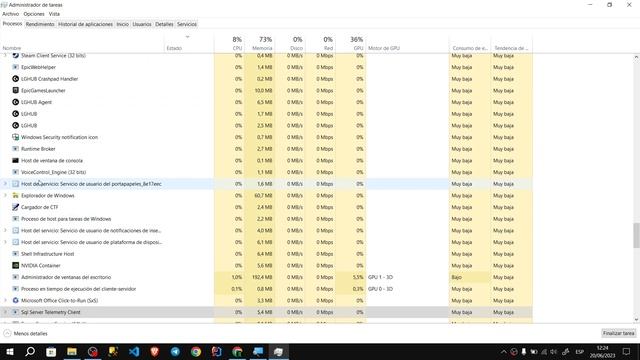640x360 pixels.
Task: Click the GPU 0 - 3D engine cell
Action: (407, 289)
